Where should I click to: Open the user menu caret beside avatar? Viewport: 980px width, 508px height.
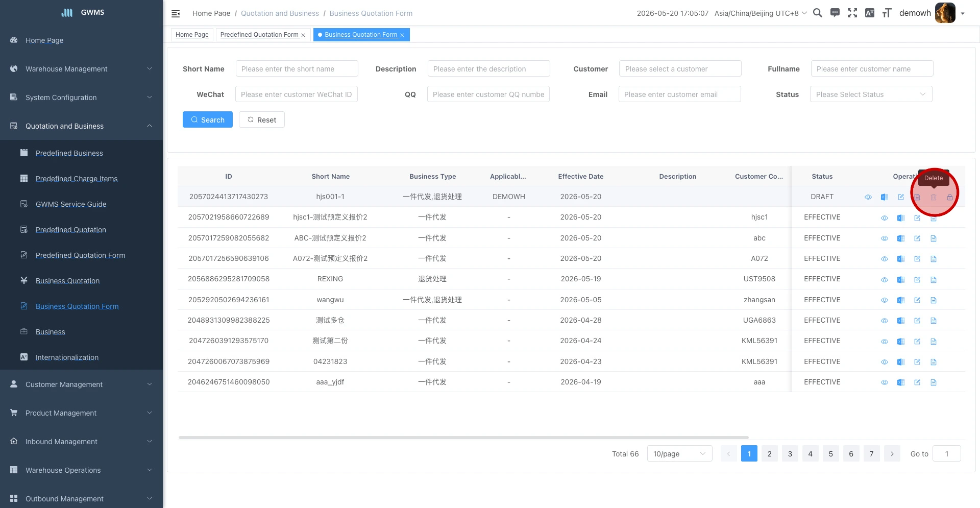(963, 14)
